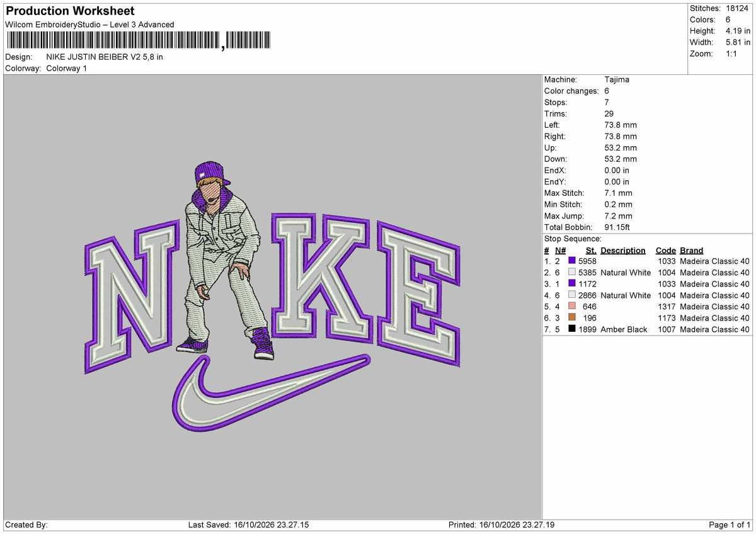Click the Min Stitch value 0.2 mm
This screenshot has width=756, height=534.
pyautogui.click(x=618, y=204)
